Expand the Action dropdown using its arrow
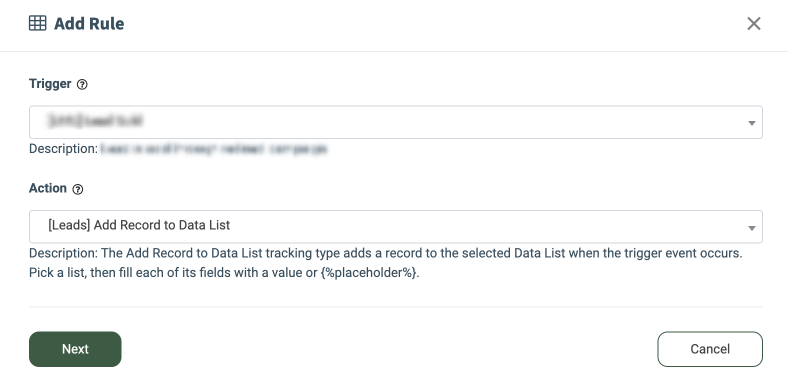This screenshot has width=788, height=387. pyautogui.click(x=752, y=228)
